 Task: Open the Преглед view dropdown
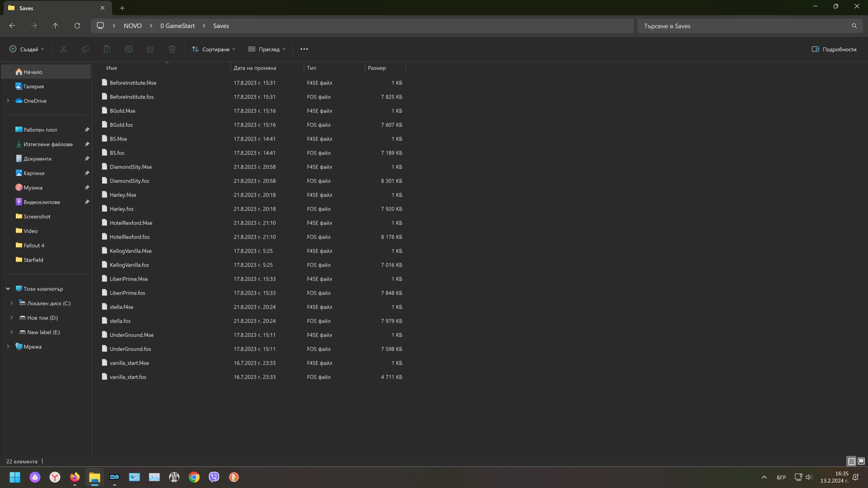pyautogui.click(x=267, y=49)
